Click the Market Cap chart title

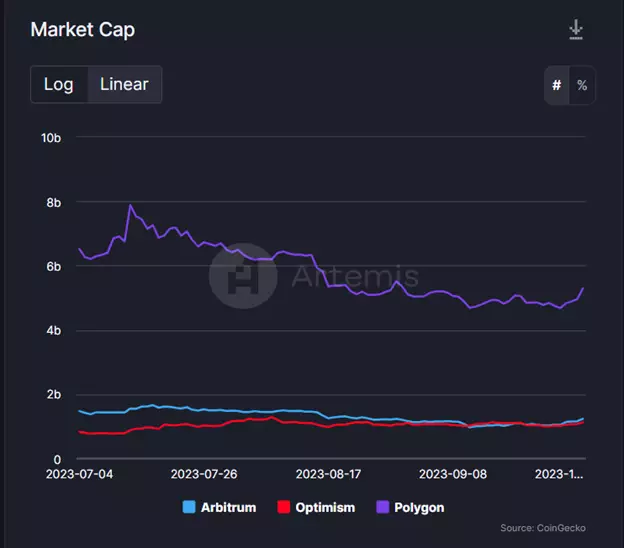83,30
